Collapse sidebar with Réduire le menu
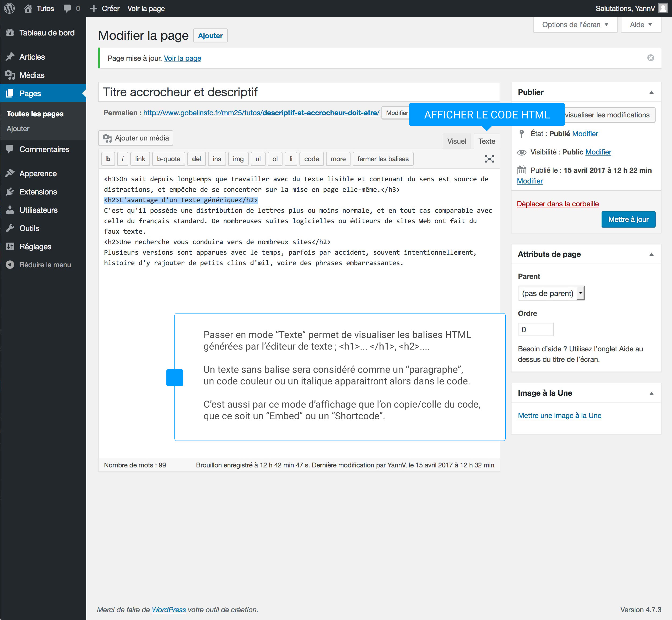The image size is (672, 620). click(43, 265)
